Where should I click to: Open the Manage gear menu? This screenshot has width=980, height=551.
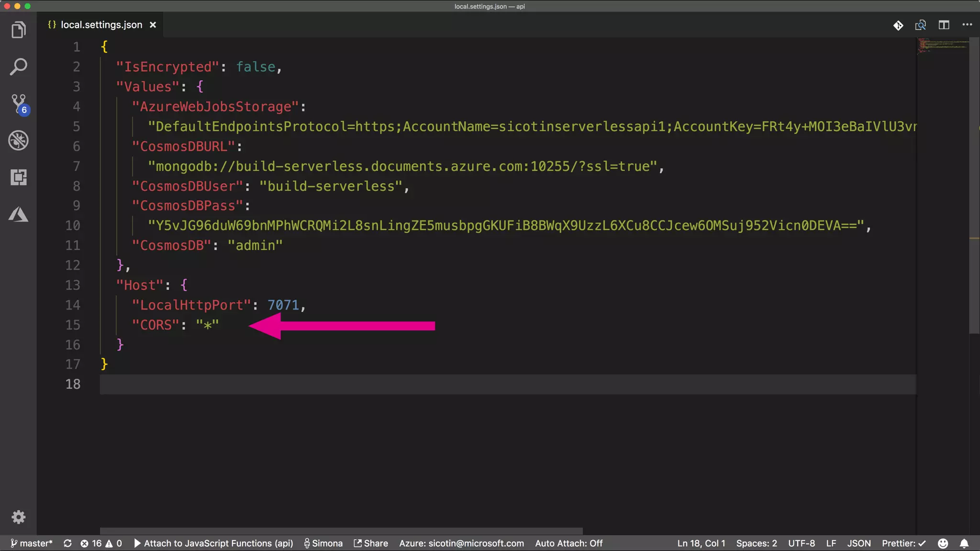18,517
